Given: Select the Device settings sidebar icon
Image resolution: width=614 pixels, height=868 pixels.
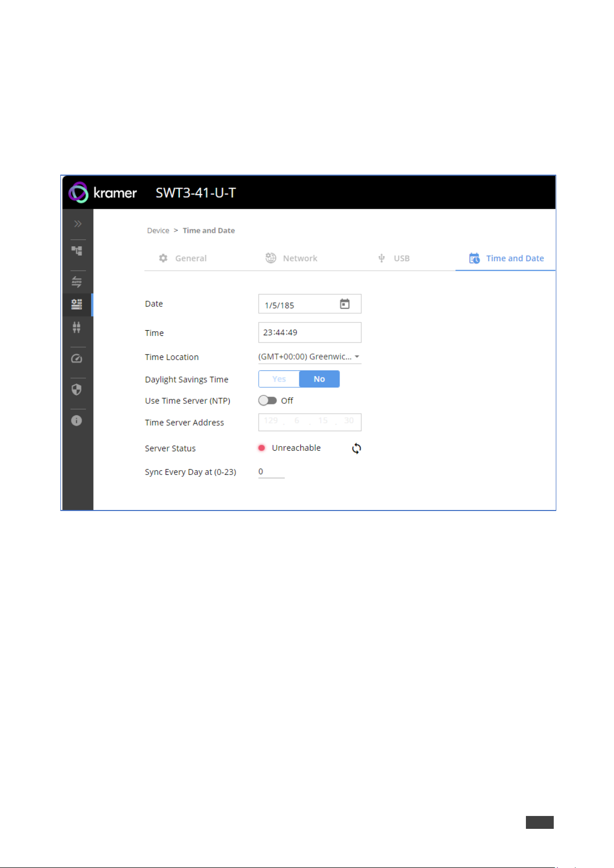Looking at the screenshot, I should 77,304.
